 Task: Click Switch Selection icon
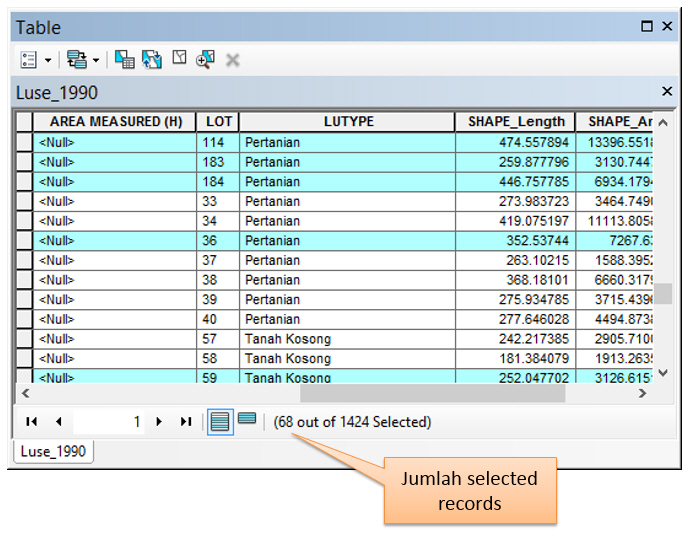152,59
